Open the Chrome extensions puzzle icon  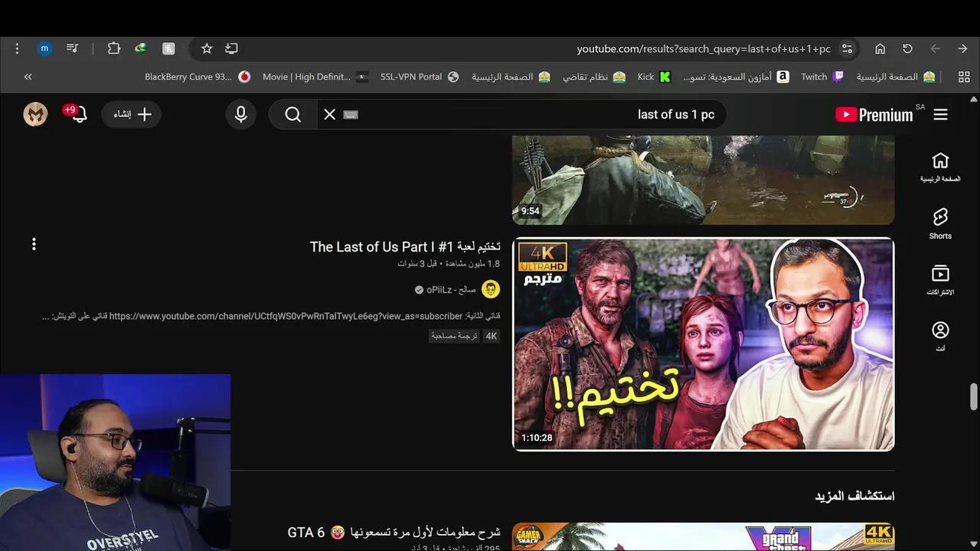pos(114,49)
